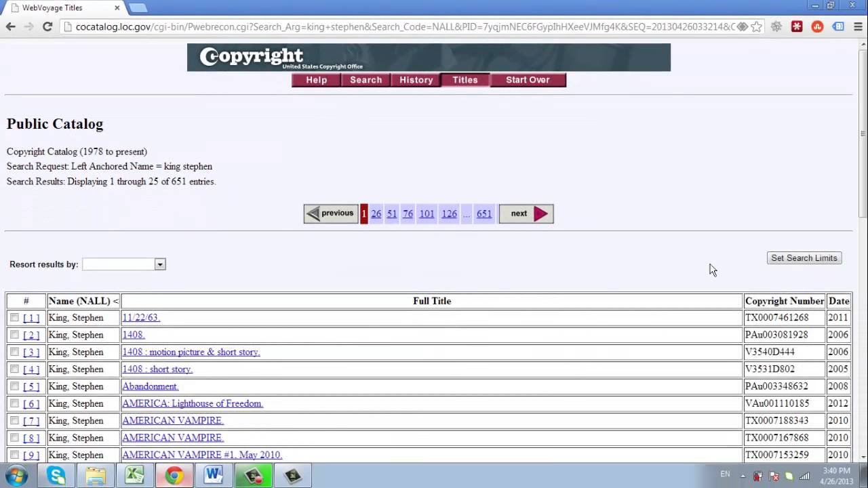Tick the checkbox for result 2
The width and height of the screenshot is (868, 488).
(x=14, y=334)
